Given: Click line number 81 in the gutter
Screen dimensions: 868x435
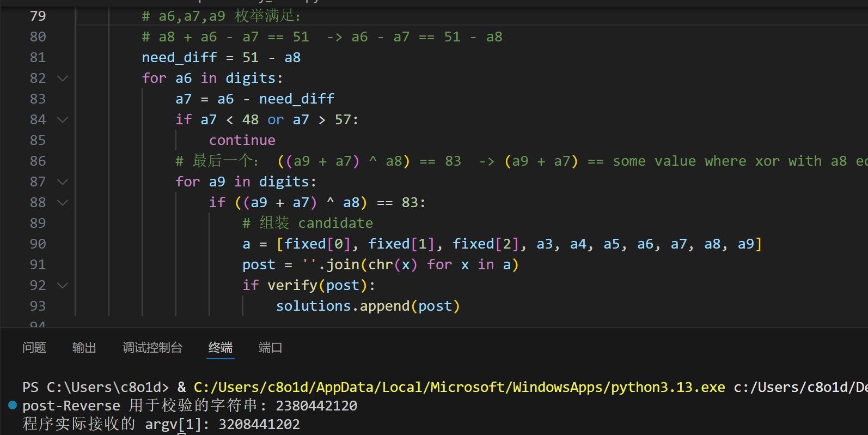Looking at the screenshot, I should [38, 58].
